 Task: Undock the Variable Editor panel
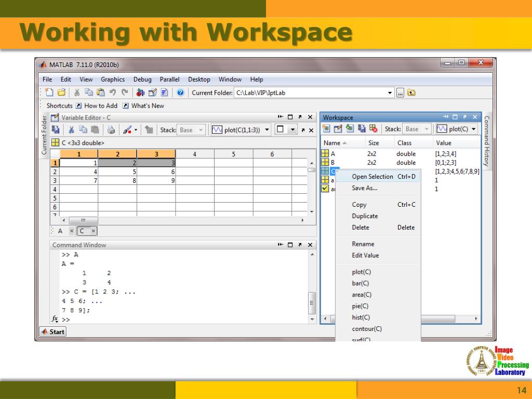click(300, 117)
